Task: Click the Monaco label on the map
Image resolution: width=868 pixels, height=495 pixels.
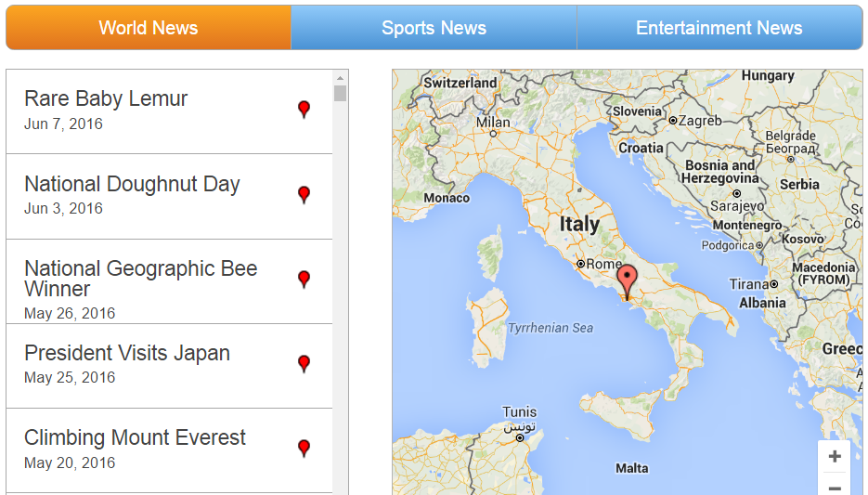Action: [x=447, y=198]
